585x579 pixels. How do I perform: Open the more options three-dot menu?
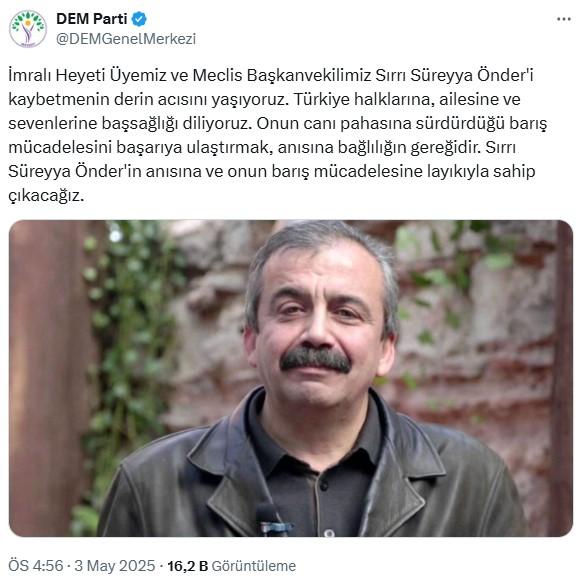coord(563,19)
